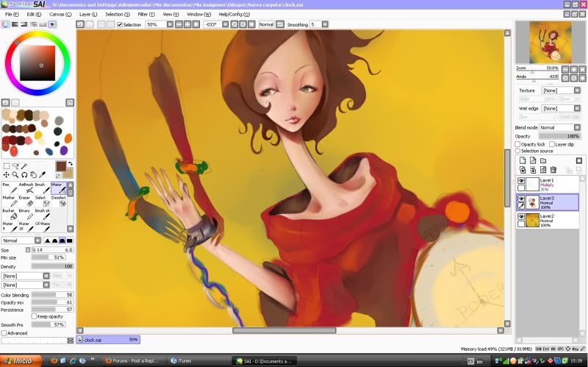Select the Rotate canvas tool
This screenshot has height=367, width=588.
click(24, 175)
